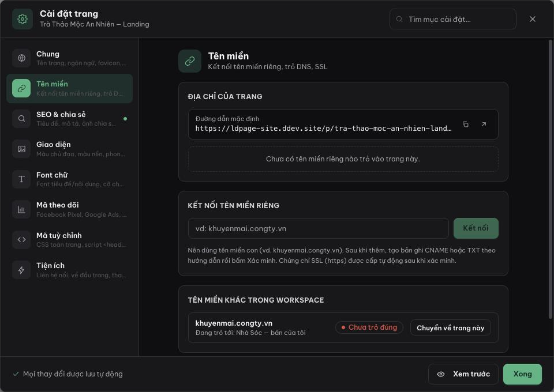The height and width of the screenshot is (392, 554).
Task: Switch to SEO & chia sẻ section
Action: [x=70, y=119]
